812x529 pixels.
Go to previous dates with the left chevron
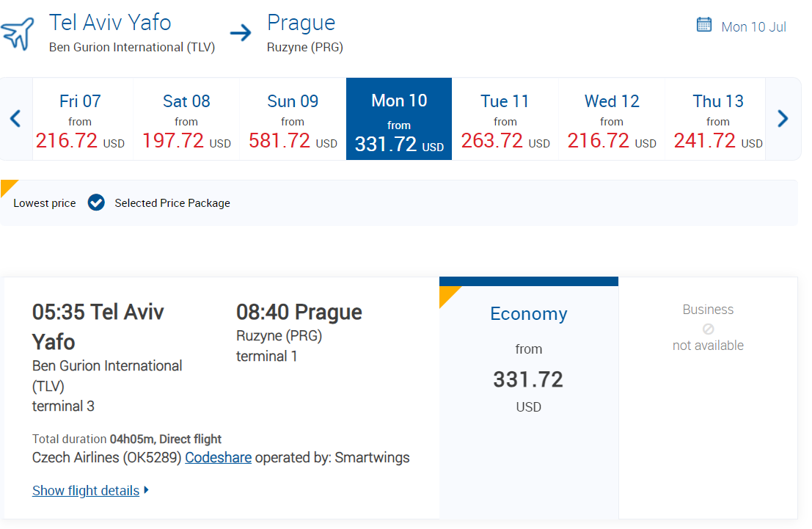15,118
